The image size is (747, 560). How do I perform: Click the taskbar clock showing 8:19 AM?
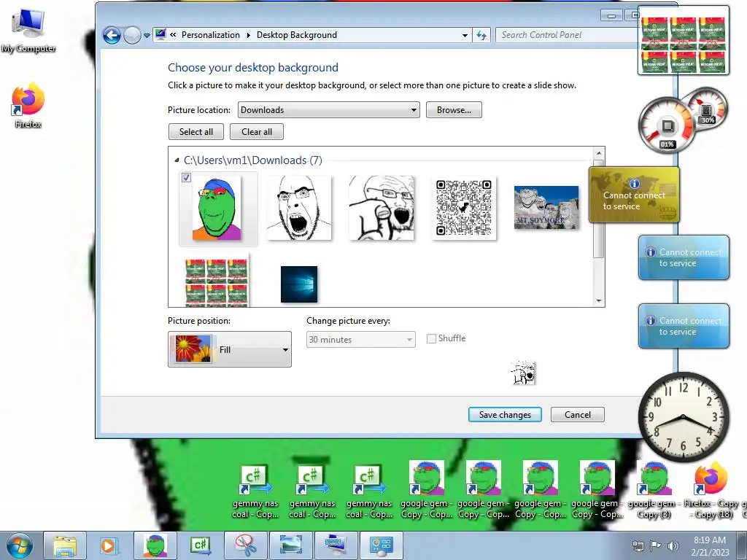pos(710,546)
